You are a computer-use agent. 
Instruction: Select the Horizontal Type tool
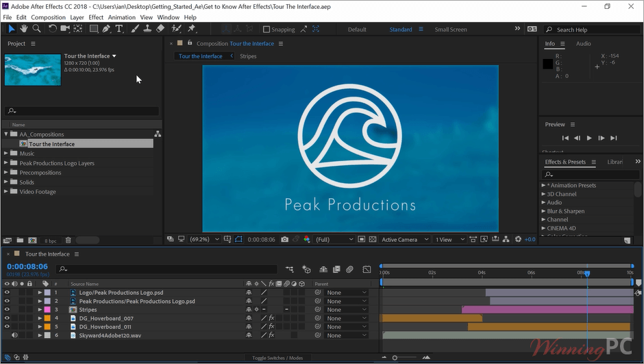[119, 28]
